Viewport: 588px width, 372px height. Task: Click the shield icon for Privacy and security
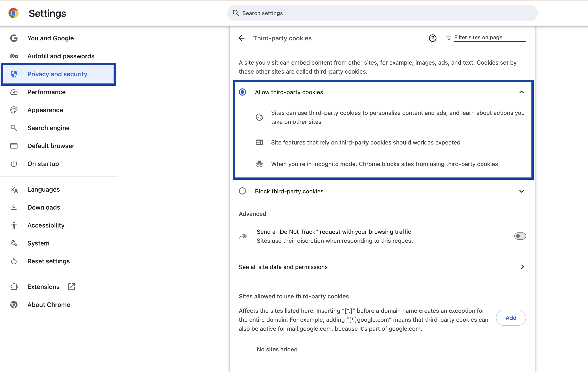(x=14, y=74)
